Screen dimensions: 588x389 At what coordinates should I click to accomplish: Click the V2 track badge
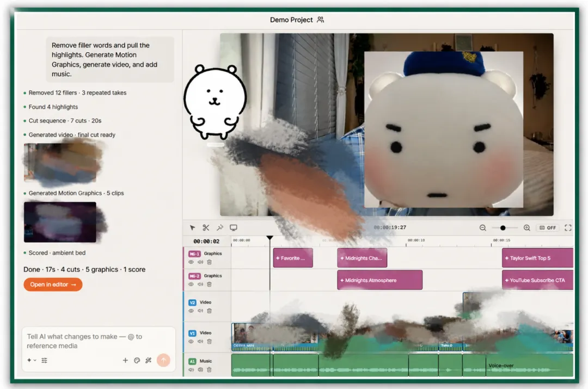tap(192, 302)
